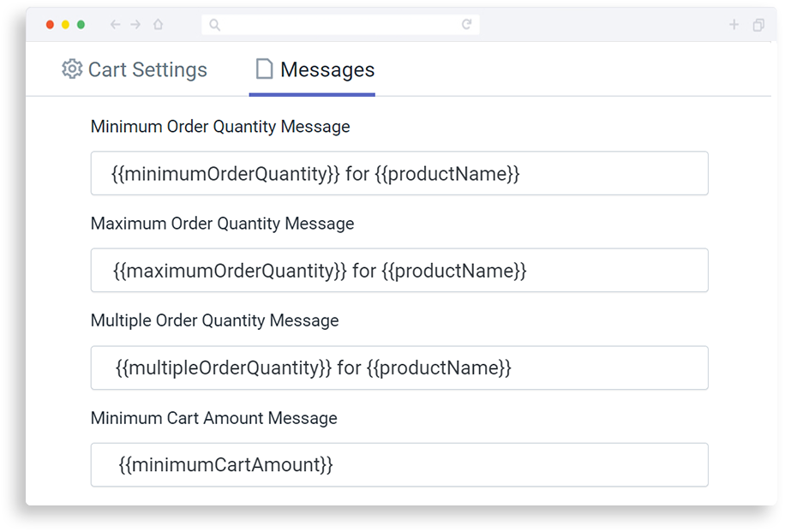The height and width of the screenshot is (532, 785).
Task: Reload the page with the refresh icon
Action: (466, 24)
